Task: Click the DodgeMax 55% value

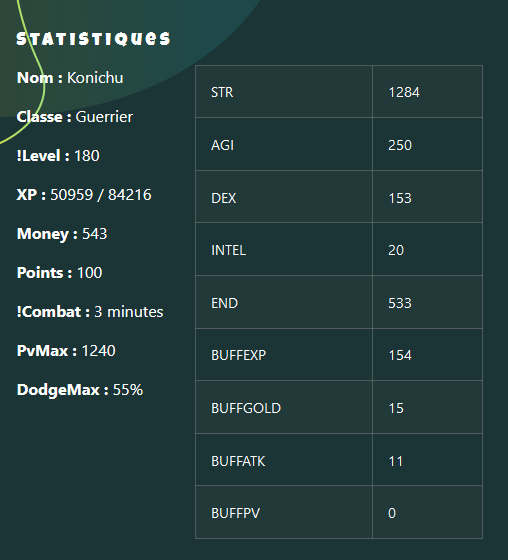Action: pyautogui.click(x=128, y=390)
